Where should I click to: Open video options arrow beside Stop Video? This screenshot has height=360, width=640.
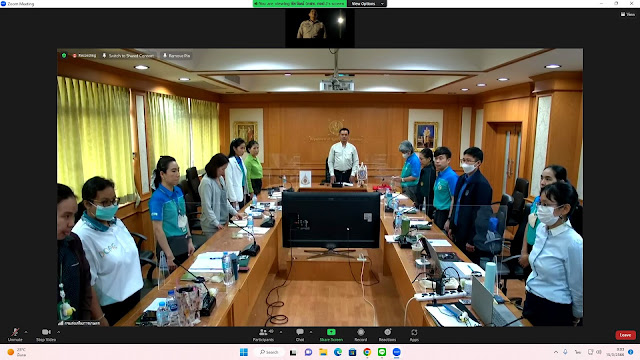point(59,332)
